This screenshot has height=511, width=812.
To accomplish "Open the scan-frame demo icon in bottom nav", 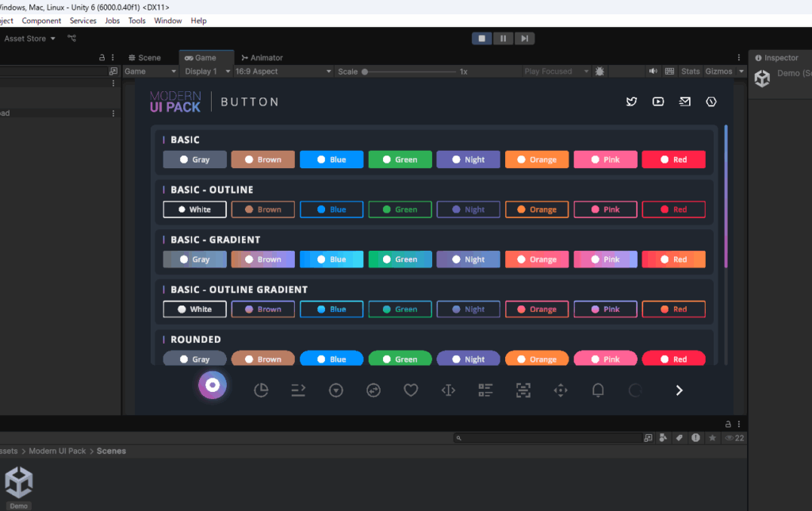I will coord(523,390).
